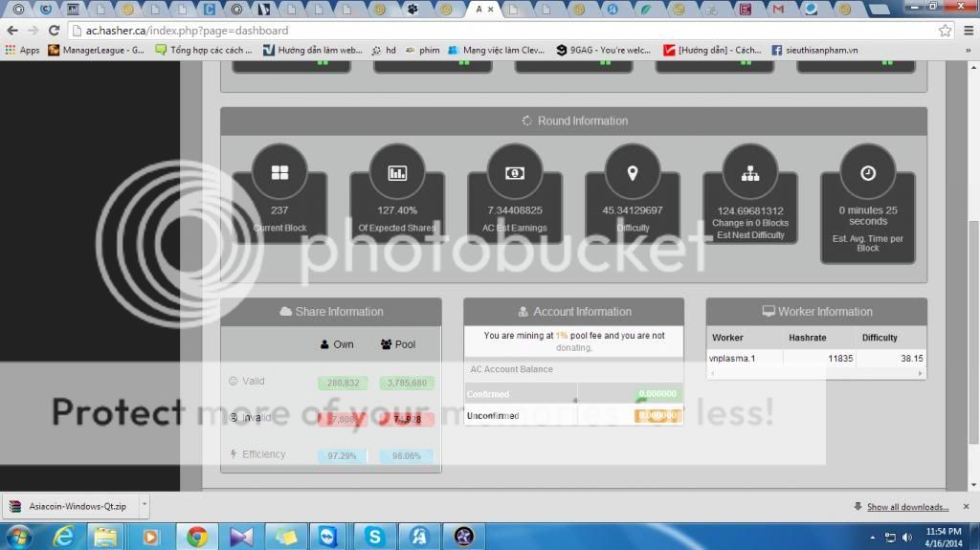Screen dimensions: 980x550
Task: Open Windows Explorer folder in taskbar
Action: pyautogui.click(x=105, y=537)
